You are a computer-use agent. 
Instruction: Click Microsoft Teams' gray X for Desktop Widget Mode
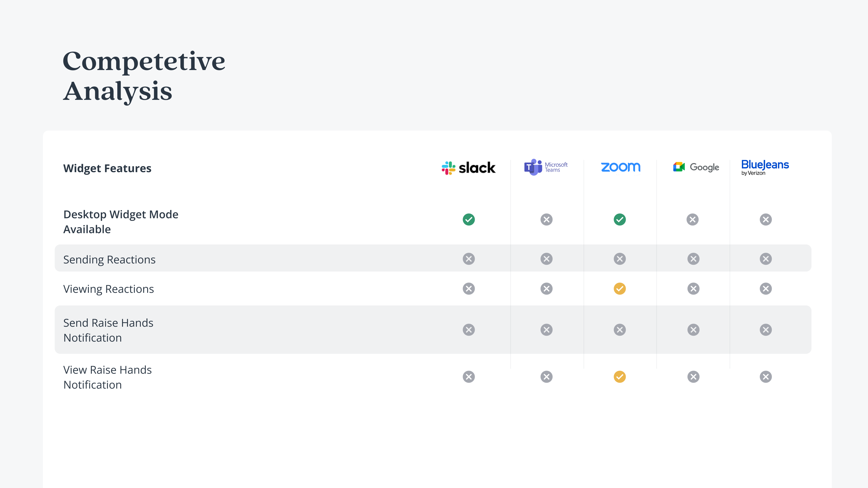tap(547, 220)
